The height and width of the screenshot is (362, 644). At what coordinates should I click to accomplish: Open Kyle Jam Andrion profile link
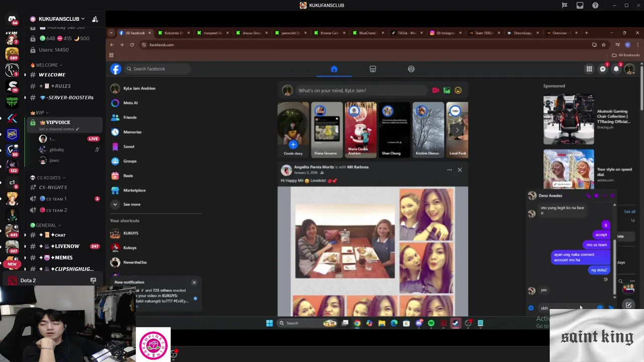coord(139,88)
